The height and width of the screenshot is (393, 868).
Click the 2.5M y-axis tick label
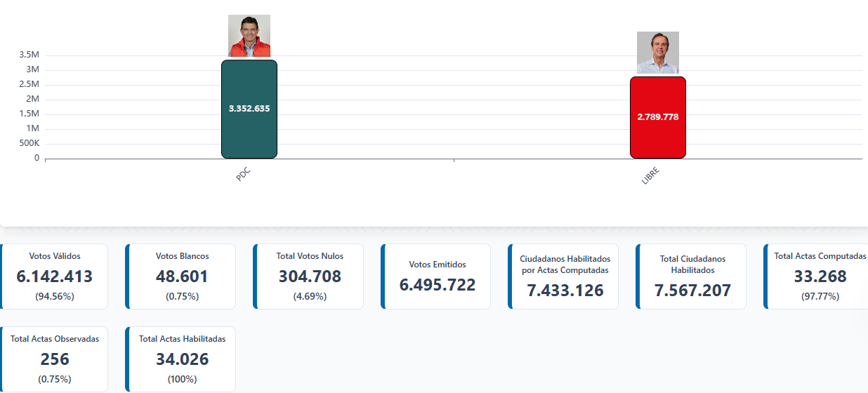pyautogui.click(x=29, y=84)
